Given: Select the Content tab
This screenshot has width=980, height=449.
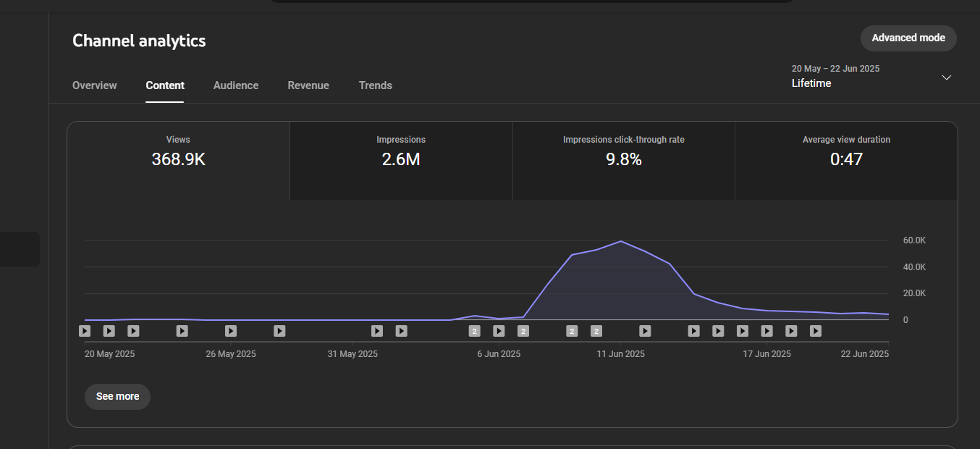Looking at the screenshot, I should [165, 85].
